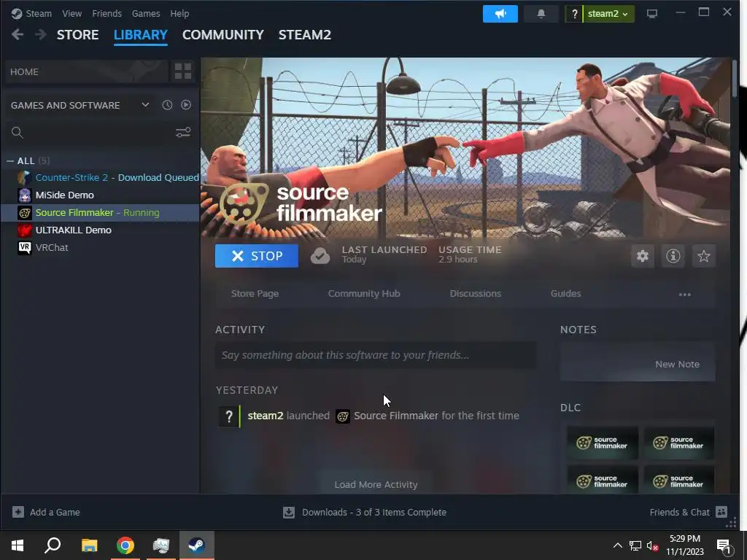This screenshot has width=747, height=560.
Task: Open the View menu
Action: pyautogui.click(x=72, y=13)
